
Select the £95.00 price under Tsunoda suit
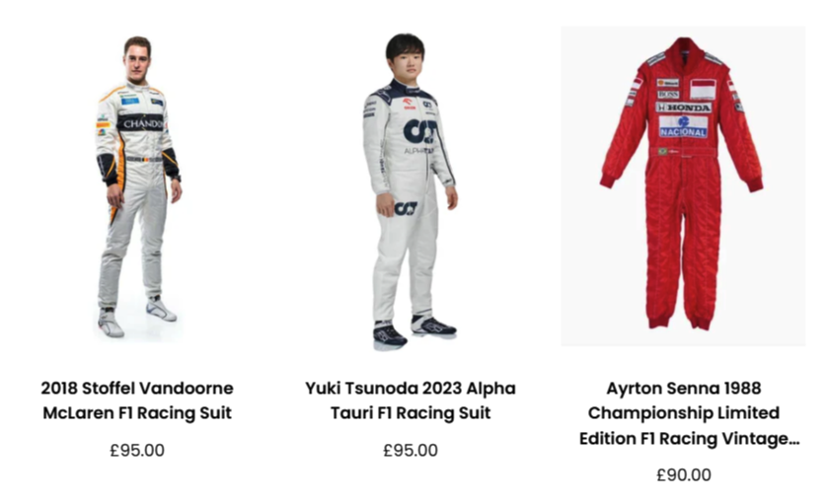tap(411, 450)
